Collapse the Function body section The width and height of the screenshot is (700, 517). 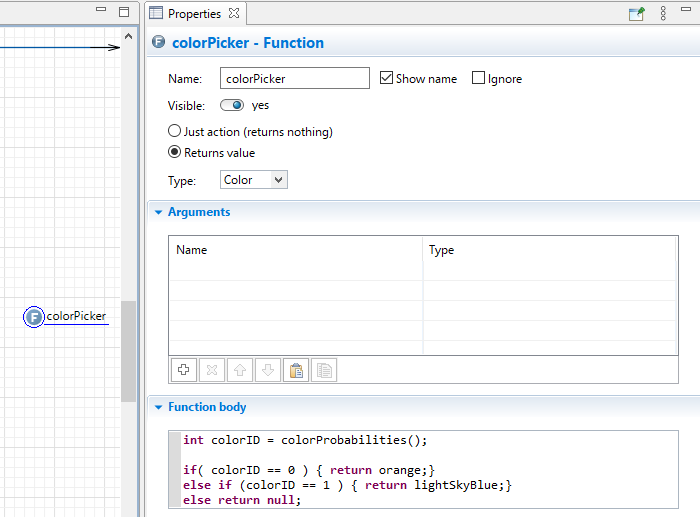(158, 407)
